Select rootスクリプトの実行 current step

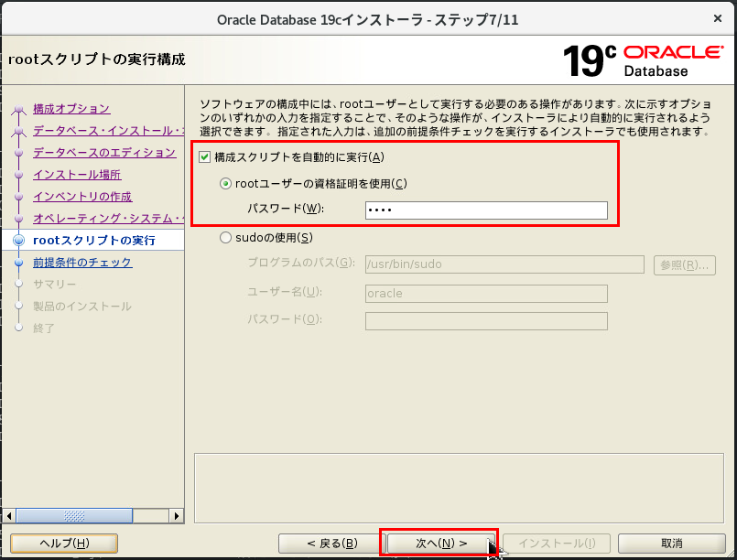[x=94, y=241]
